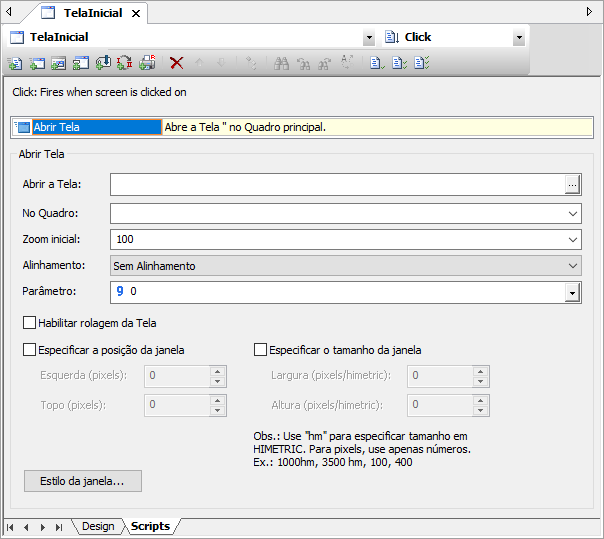Expand the Alinhamento dropdown
The image size is (604, 539).
(572, 266)
